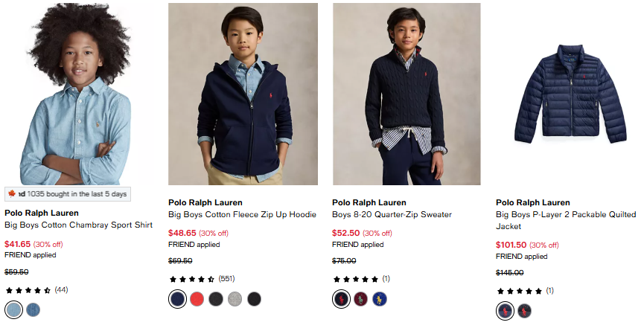This screenshot has height=331, width=644.
Task: Click the cable-knit quarter-zip sweater photo
Action: 407,94
